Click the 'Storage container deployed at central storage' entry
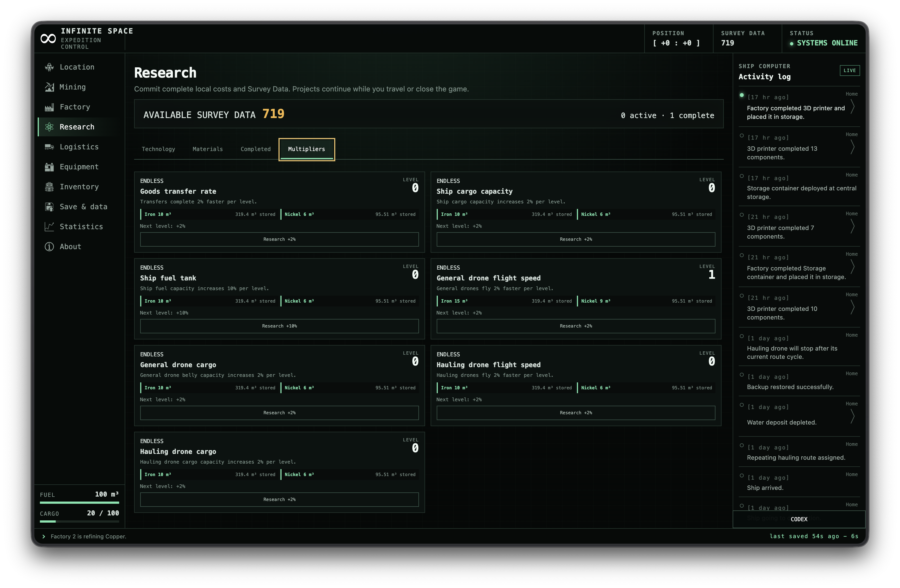The image size is (900, 588). point(799,187)
